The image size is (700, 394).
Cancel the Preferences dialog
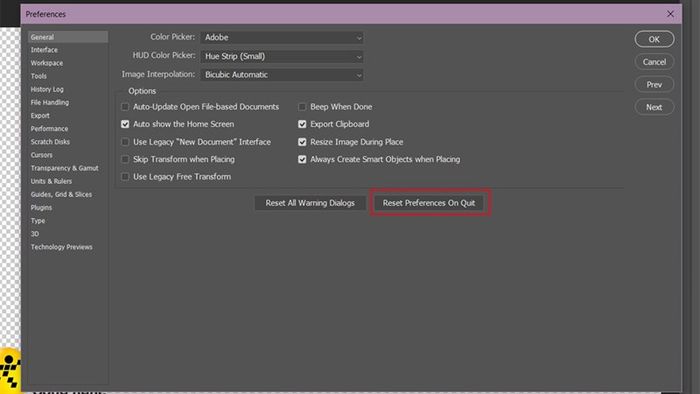(654, 62)
